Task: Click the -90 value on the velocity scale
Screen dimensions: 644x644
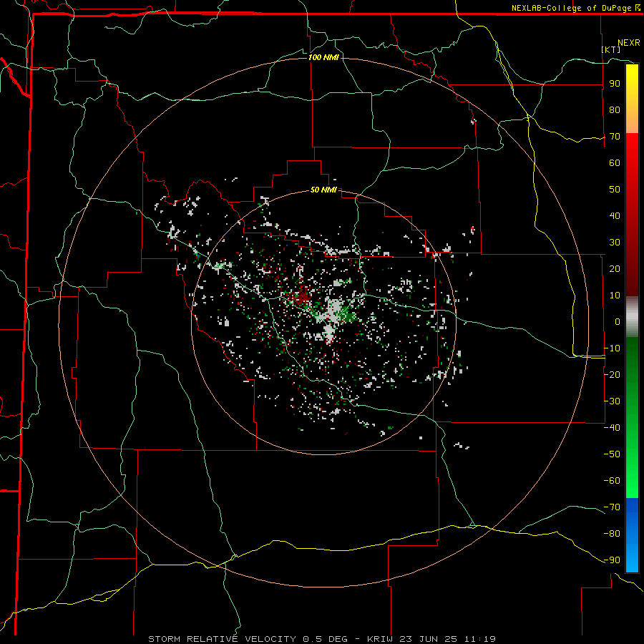Action: point(612,560)
